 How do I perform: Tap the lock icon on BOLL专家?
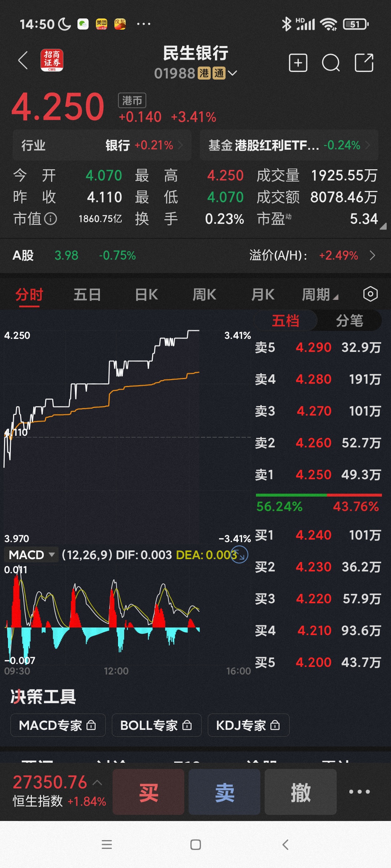point(187,725)
